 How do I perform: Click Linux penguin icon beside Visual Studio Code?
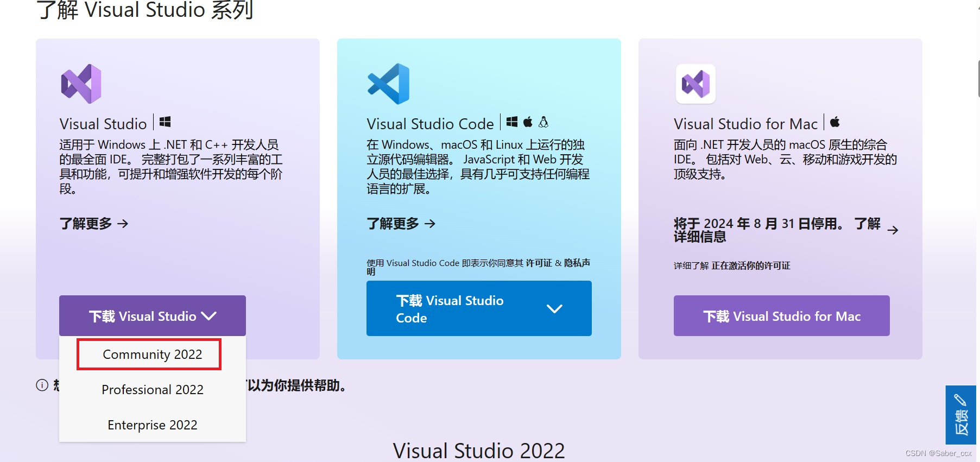click(x=543, y=122)
